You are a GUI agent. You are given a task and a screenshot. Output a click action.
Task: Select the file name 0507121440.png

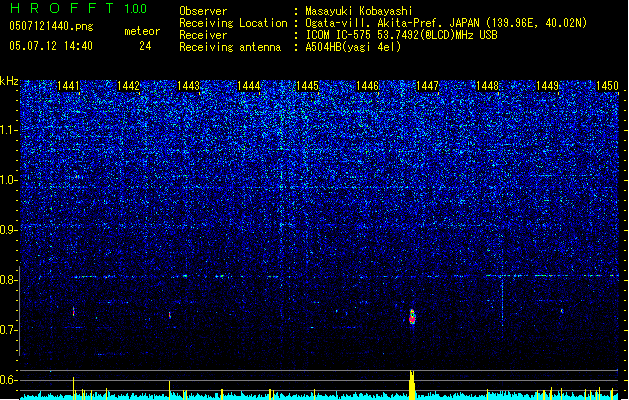click(51, 26)
